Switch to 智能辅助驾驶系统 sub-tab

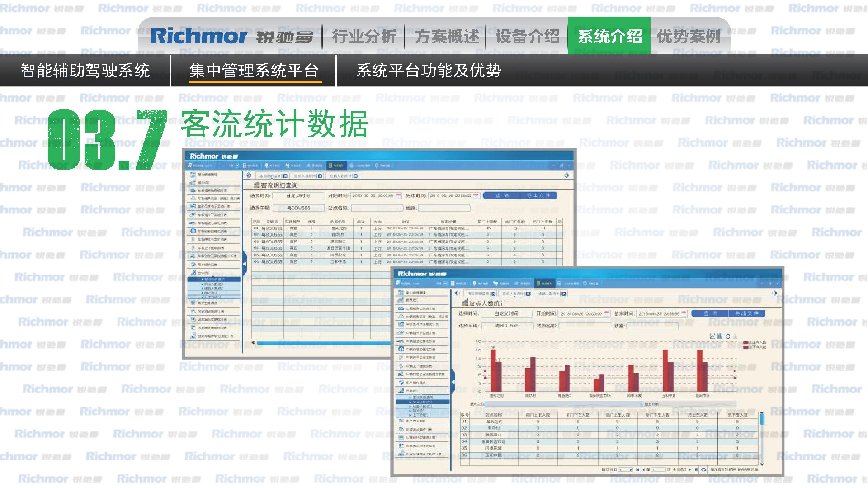[x=85, y=71]
